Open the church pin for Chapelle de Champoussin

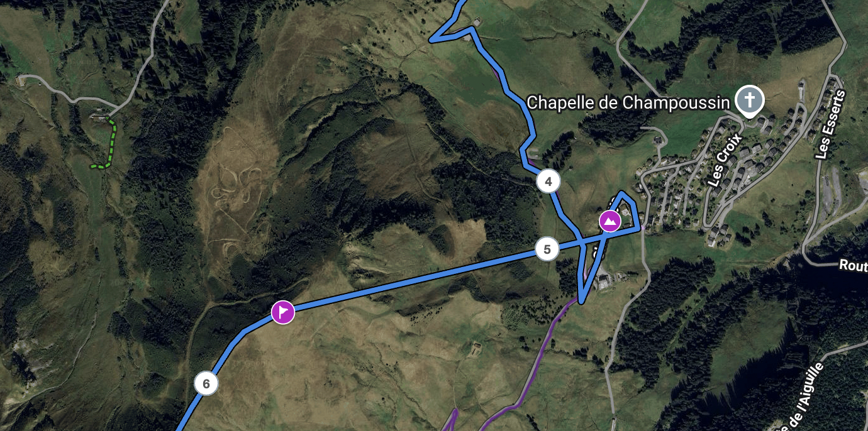tap(750, 101)
